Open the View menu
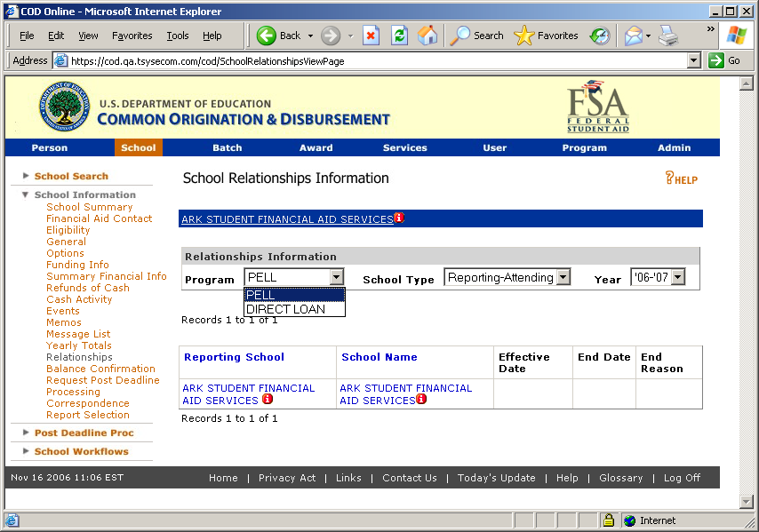This screenshot has height=532, width=759. pyautogui.click(x=88, y=36)
